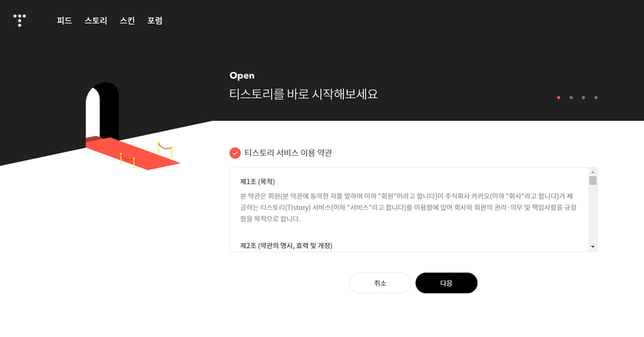This screenshot has width=644, height=337.
Task: Open the 피드 menu
Action: tap(65, 21)
